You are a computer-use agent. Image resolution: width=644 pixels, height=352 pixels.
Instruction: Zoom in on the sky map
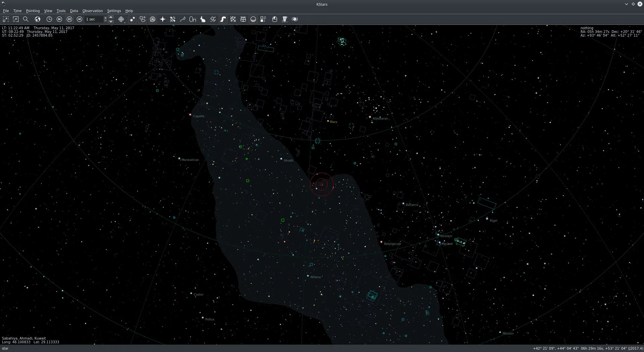[5, 19]
